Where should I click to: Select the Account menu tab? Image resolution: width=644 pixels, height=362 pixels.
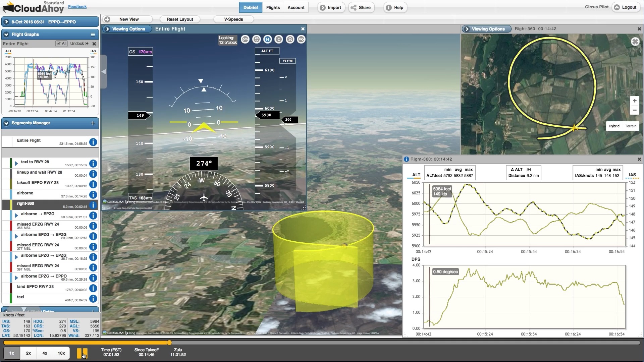pyautogui.click(x=296, y=7)
